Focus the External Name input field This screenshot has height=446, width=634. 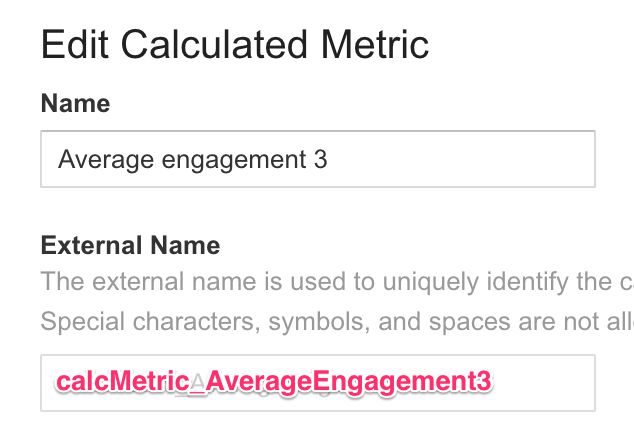click(x=318, y=383)
